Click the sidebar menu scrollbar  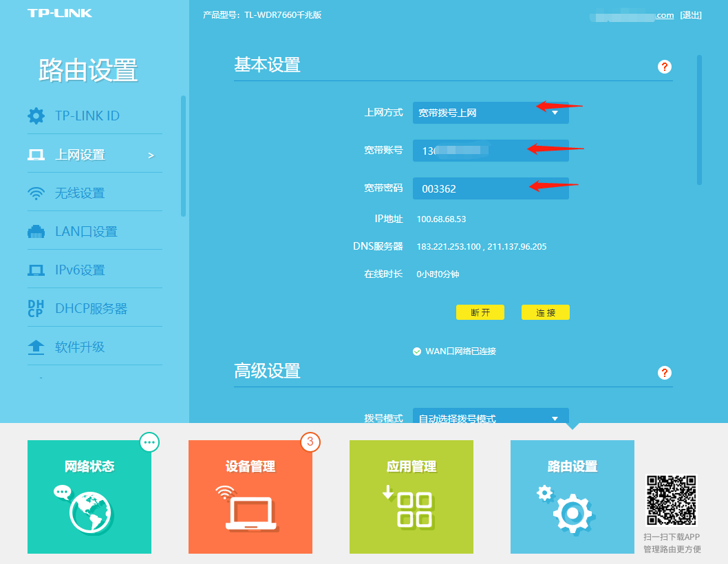184,156
